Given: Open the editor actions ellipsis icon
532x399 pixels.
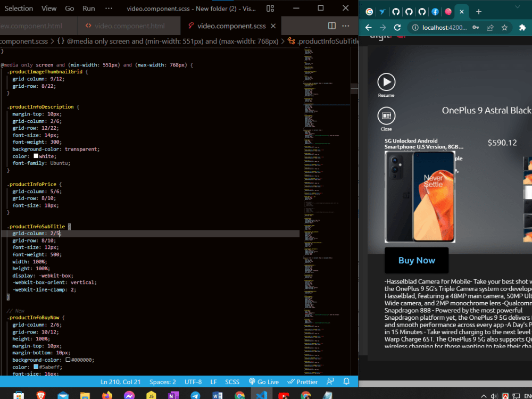Looking at the screenshot, I should pyautogui.click(x=345, y=26).
